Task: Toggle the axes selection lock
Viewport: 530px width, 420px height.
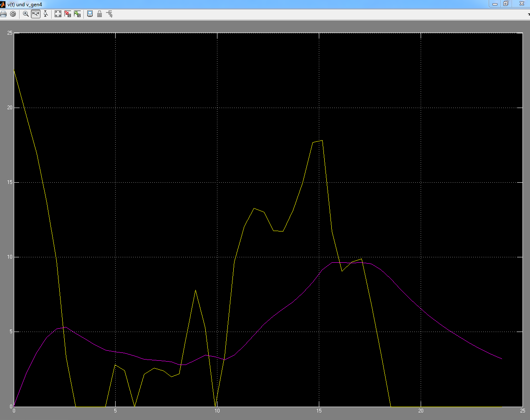Action: [x=99, y=14]
